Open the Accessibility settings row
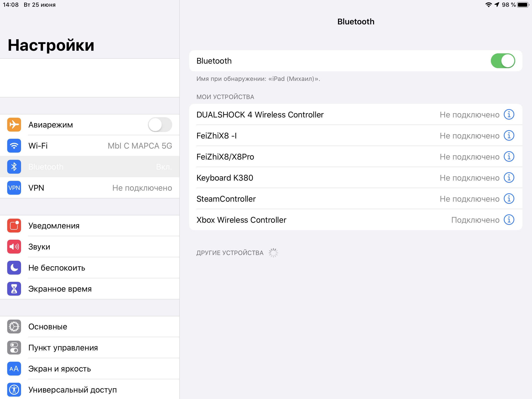This screenshot has width=532, height=399. pos(89,390)
